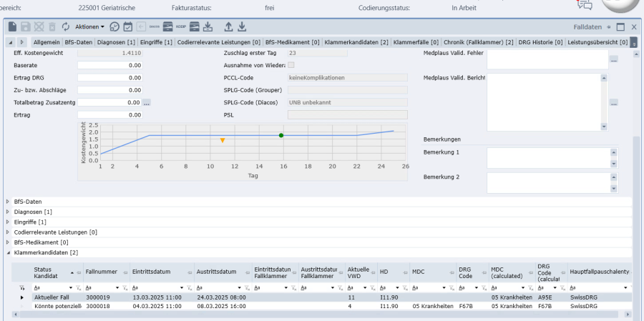The width and height of the screenshot is (644, 321).
Task: Click ellipsis button next to Totalbetrag Zusatzentgelt
Action: click(x=147, y=103)
